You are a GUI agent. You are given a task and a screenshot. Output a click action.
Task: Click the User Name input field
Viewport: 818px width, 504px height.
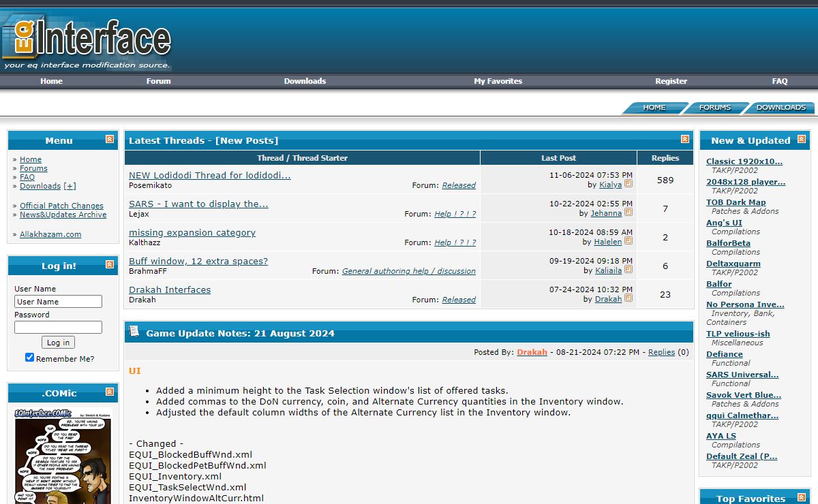(58, 301)
